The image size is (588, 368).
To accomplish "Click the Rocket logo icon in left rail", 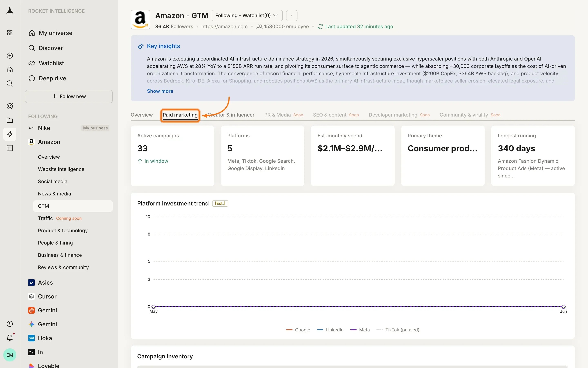I will tap(10, 10).
